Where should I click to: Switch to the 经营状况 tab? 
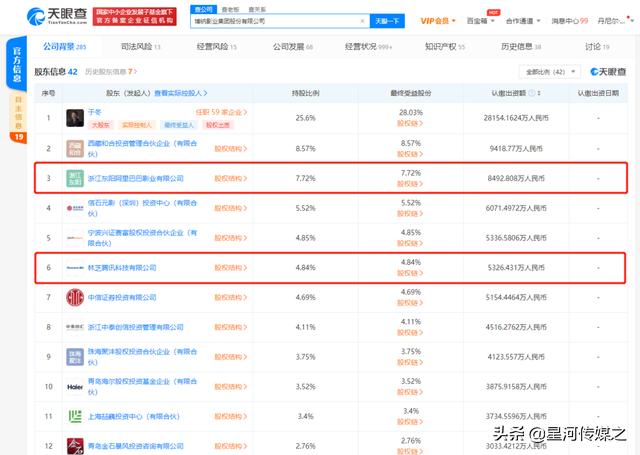point(369,47)
